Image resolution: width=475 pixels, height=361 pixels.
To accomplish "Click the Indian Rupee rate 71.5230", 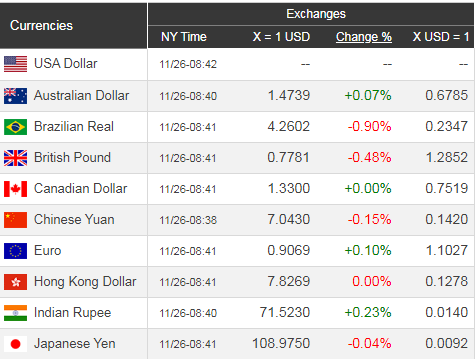I will click(x=285, y=313).
